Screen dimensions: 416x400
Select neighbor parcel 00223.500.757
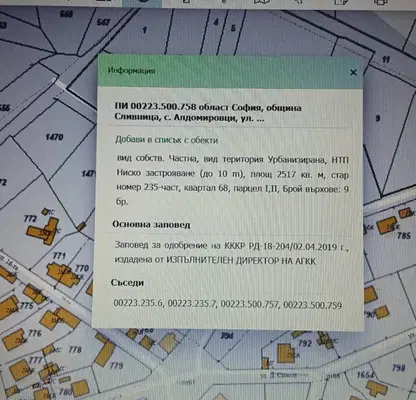click(250, 304)
